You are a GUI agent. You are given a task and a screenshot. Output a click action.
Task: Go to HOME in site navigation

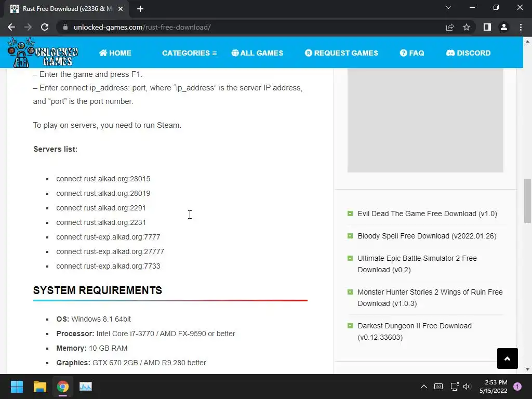pyautogui.click(x=115, y=53)
